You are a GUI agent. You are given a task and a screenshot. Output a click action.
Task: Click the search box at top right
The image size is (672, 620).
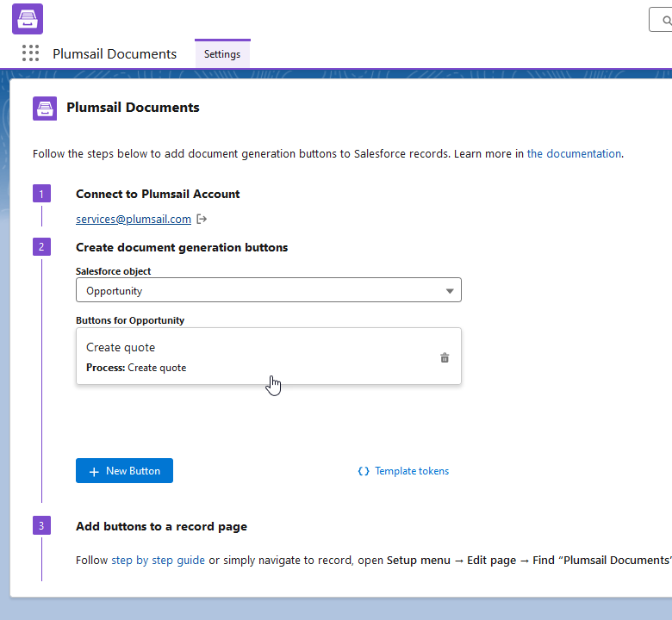pyautogui.click(x=661, y=20)
